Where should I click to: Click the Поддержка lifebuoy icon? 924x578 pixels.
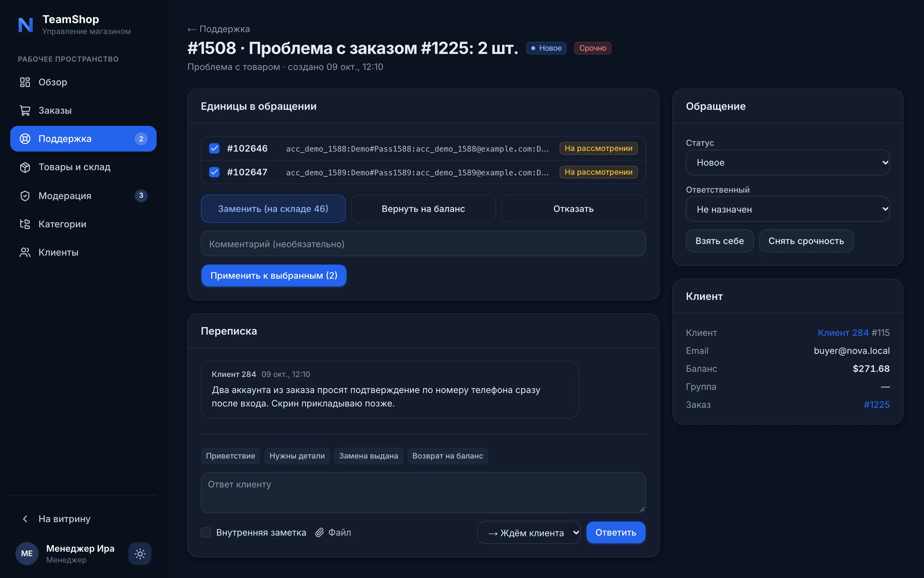[25, 139]
